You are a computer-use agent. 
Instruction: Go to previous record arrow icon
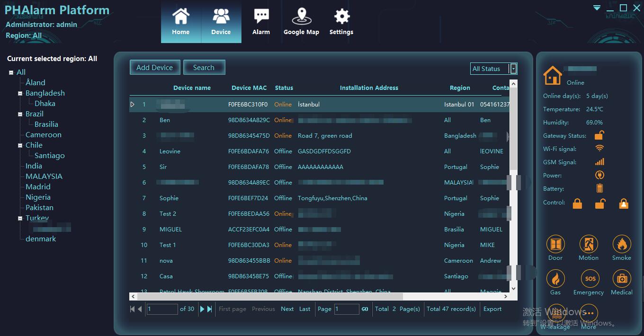(140, 309)
